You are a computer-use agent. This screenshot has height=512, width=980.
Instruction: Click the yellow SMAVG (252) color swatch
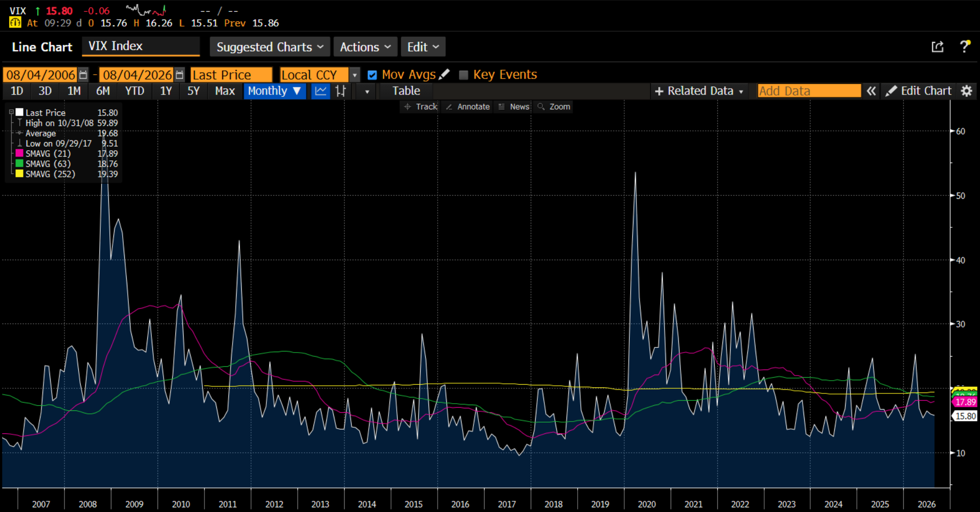click(19, 174)
